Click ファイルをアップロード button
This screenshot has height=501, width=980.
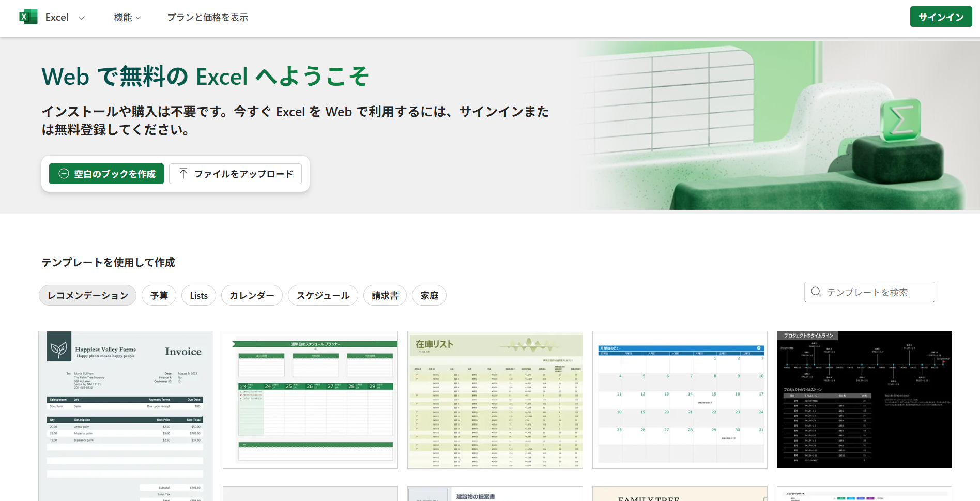click(x=236, y=174)
